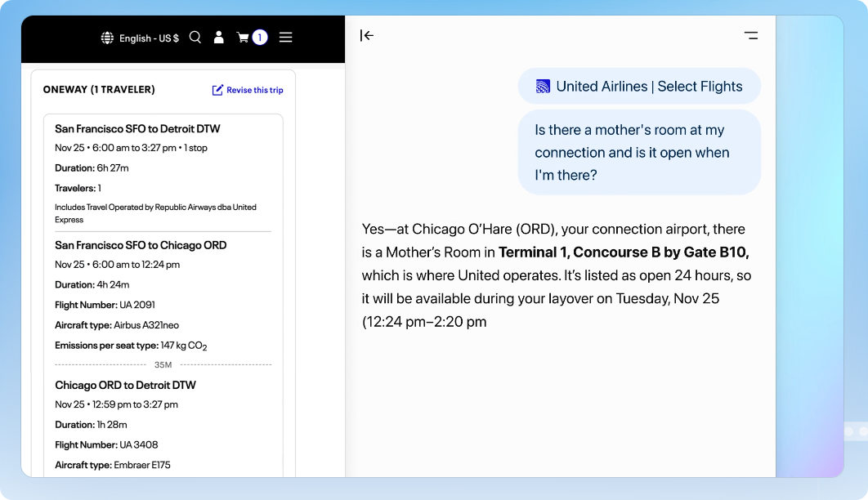
Task: Collapse the chat panel using arrow icon
Action: (367, 35)
